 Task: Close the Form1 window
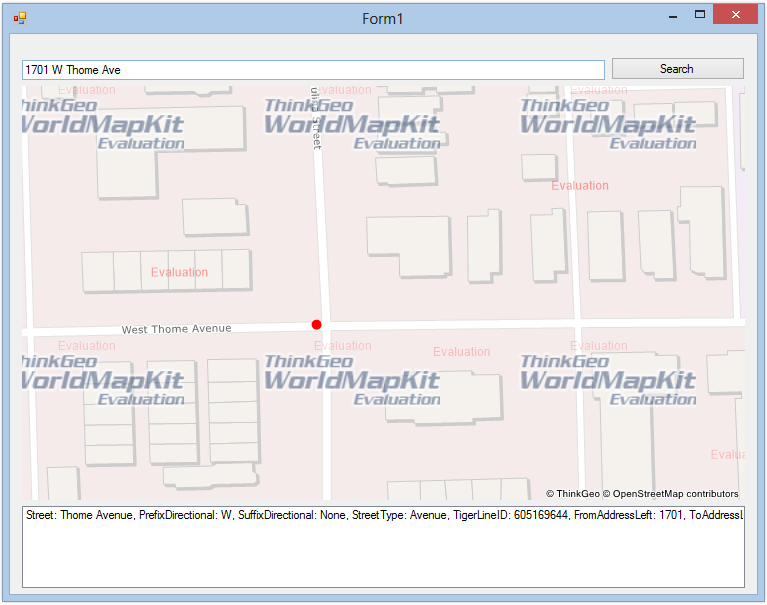click(736, 15)
